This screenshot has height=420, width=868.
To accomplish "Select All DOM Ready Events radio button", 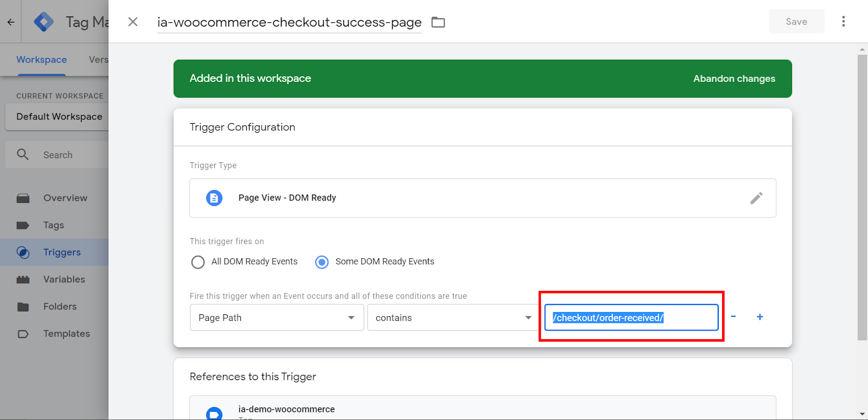I will tap(198, 262).
